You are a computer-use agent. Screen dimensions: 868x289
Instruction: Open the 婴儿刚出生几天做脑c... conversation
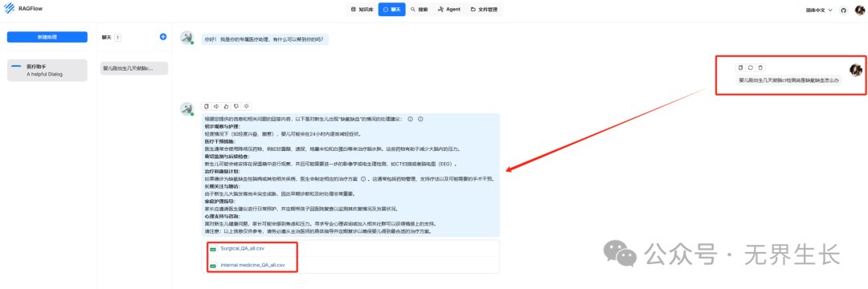point(134,68)
